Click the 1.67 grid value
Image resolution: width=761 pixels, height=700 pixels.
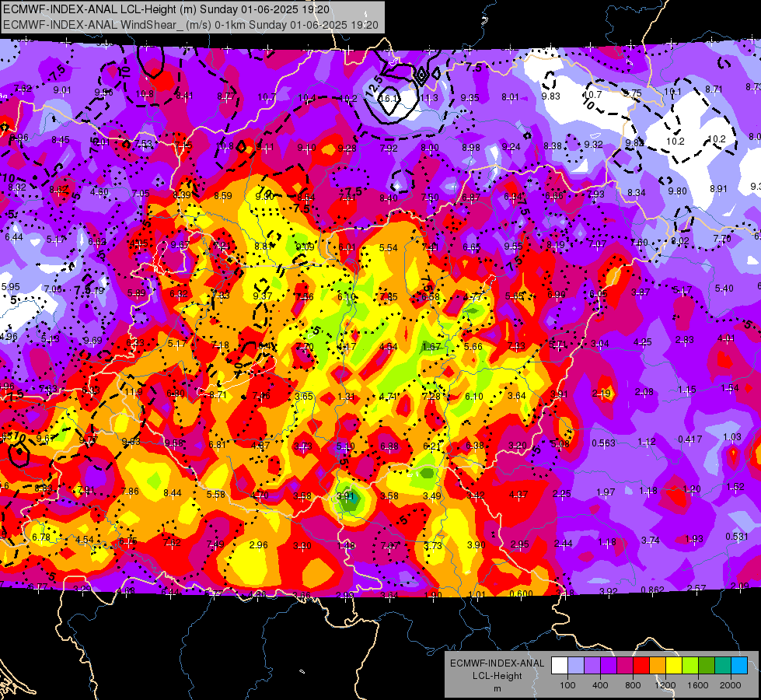click(x=431, y=346)
